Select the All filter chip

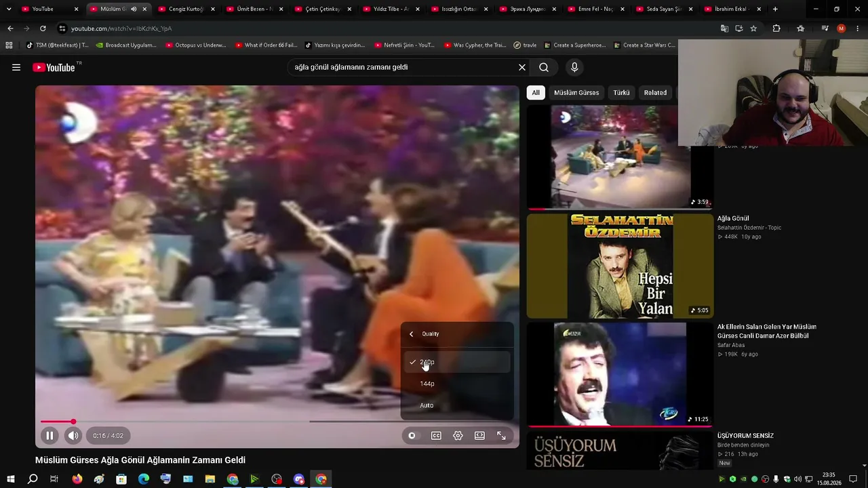point(536,93)
